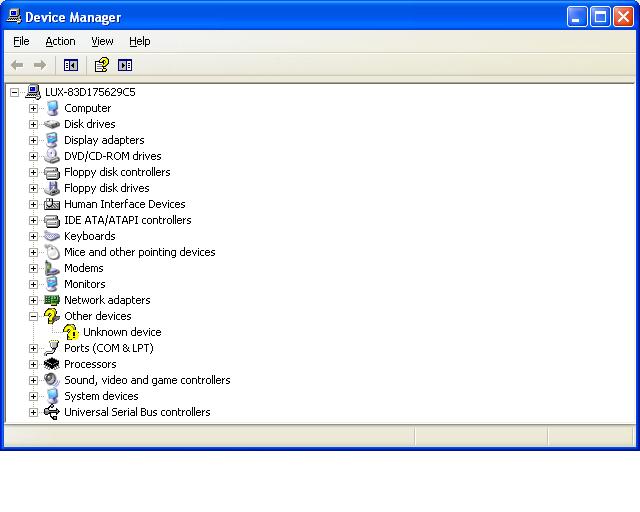Select the Monitors label
The width and height of the screenshot is (640, 512).
point(84,284)
